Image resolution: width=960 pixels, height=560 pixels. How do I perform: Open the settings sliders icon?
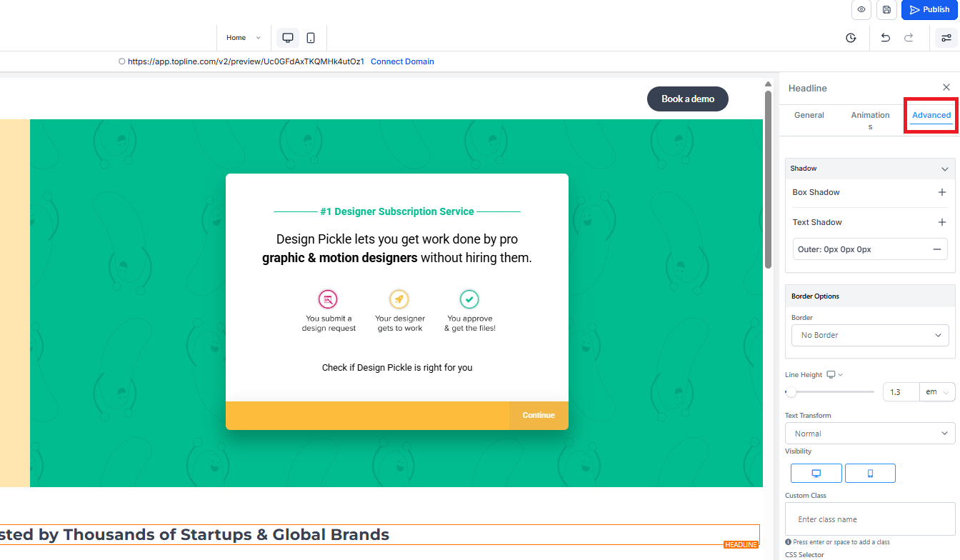point(946,38)
